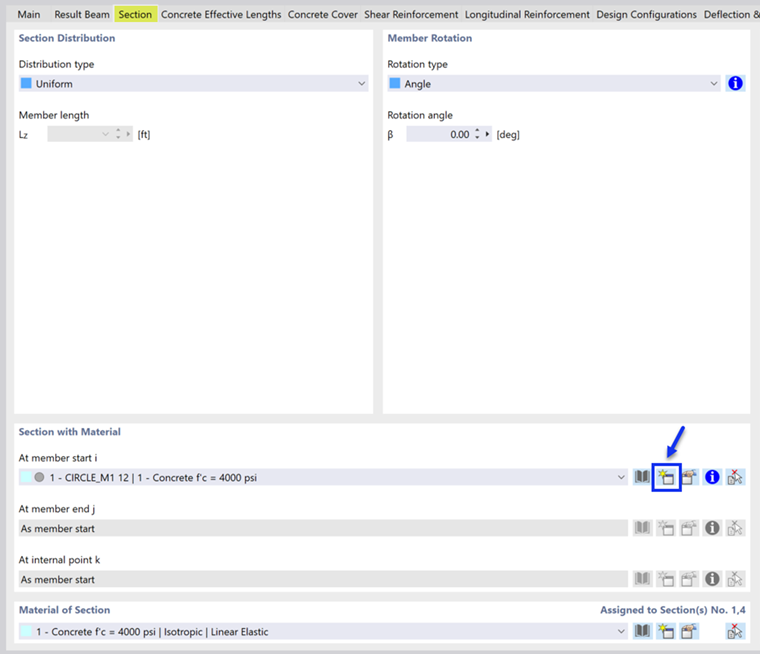Open section library for internal point k
The width and height of the screenshot is (760, 654).
pos(642,579)
